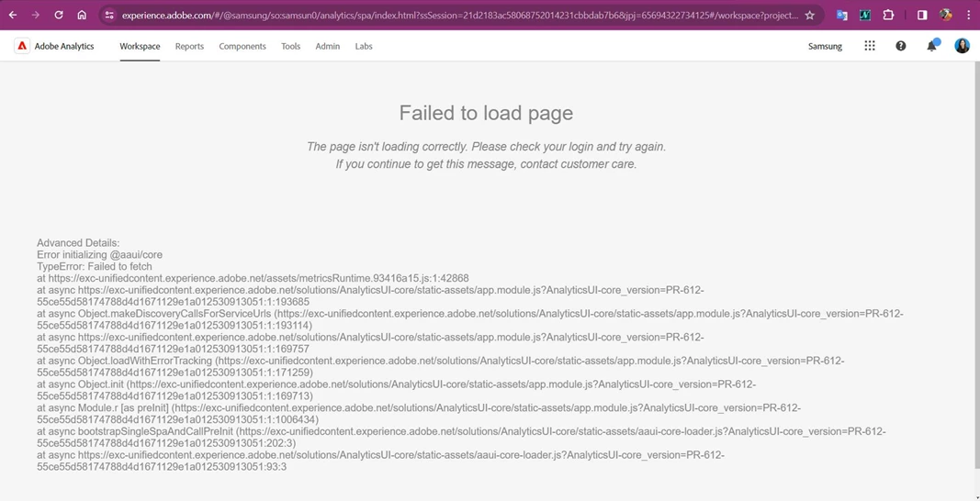Click the makeDiscoveryCallsForServiceUrls stack line
The width and height of the screenshot is (980, 501).
470,319
